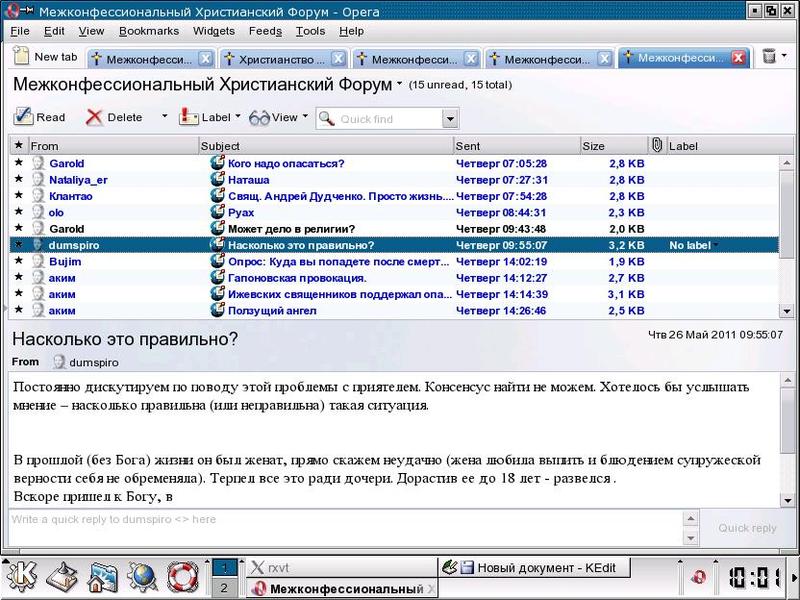Click the paperclip attachment column header
The image size is (800, 600).
(657, 146)
